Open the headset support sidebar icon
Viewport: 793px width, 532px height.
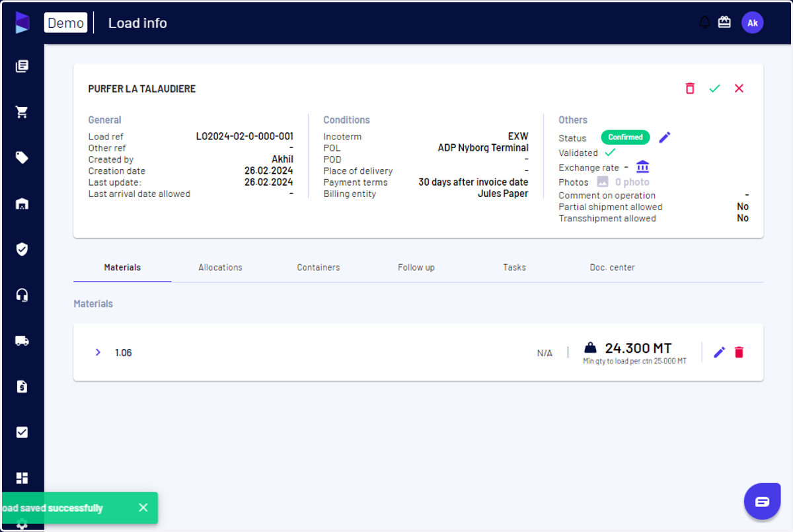point(22,295)
